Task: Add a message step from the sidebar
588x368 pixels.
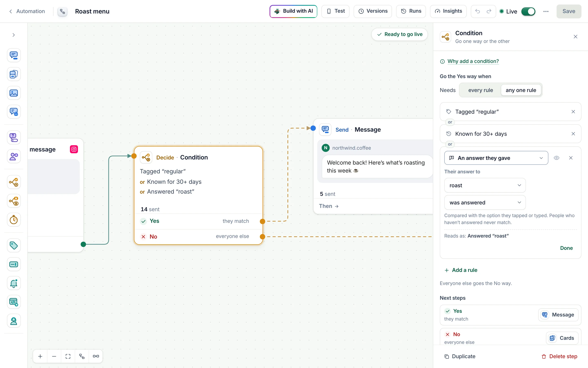Action: click(14, 55)
